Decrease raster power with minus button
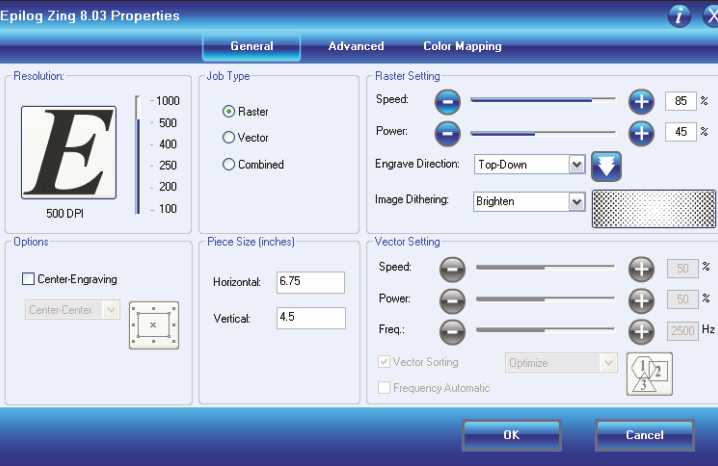Image resolution: width=718 pixels, height=466 pixels. pyautogui.click(x=447, y=134)
